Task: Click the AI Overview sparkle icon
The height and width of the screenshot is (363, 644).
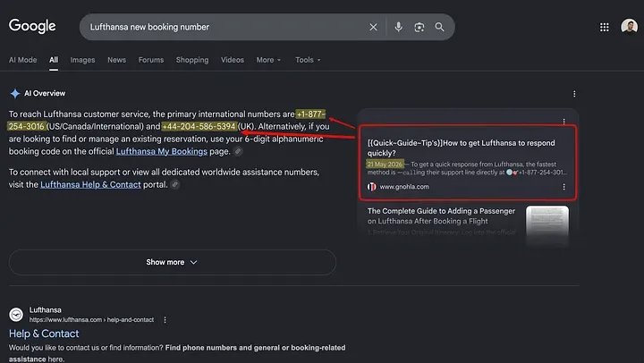Action: coord(15,94)
